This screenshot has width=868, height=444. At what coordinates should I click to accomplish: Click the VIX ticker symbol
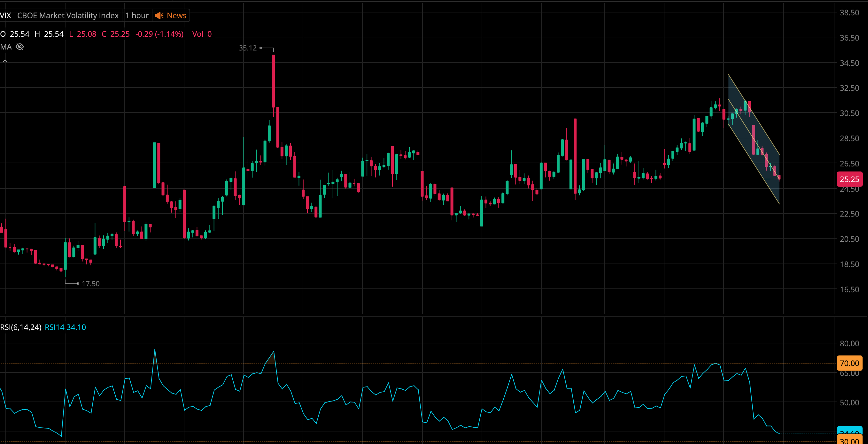click(6, 16)
